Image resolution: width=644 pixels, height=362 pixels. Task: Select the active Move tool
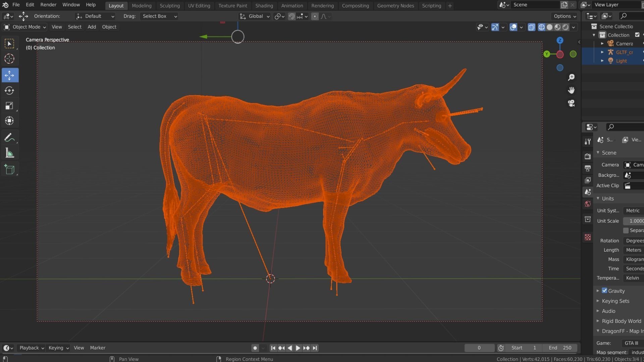[x=9, y=75]
